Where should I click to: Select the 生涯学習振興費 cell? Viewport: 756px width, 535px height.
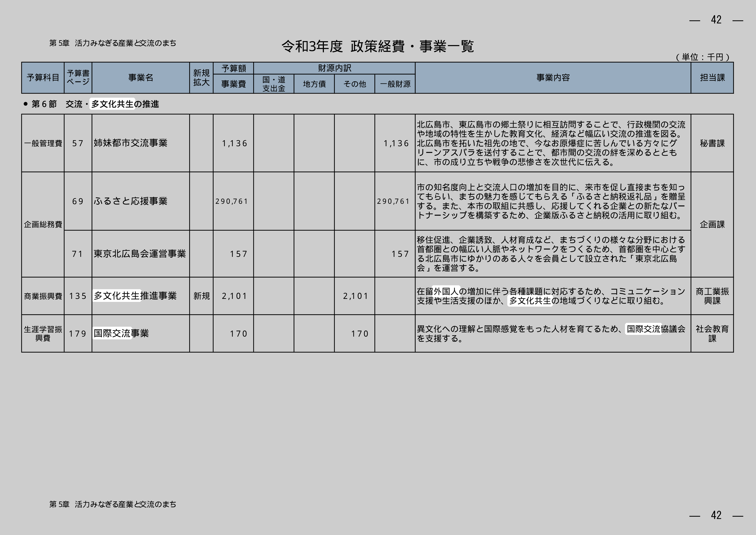(43, 333)
